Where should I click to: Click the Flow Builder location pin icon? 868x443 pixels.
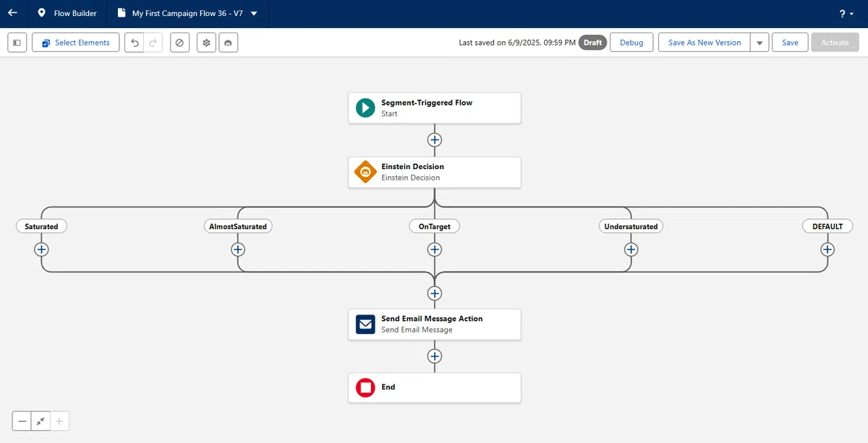point(41,13)
